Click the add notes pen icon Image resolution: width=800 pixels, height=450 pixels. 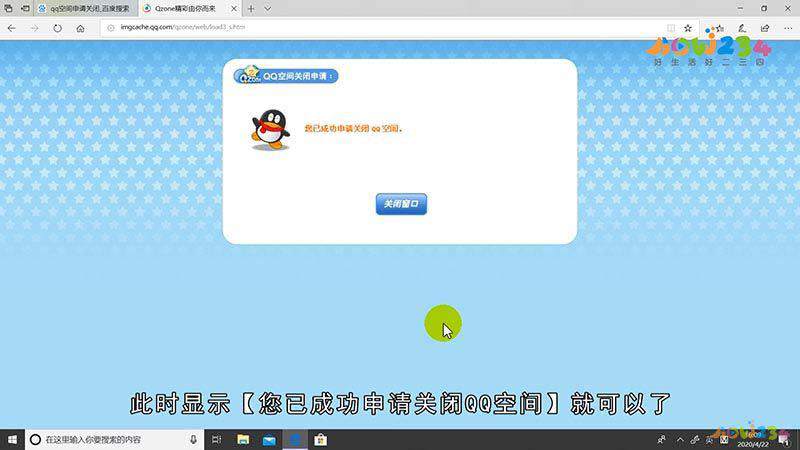click(742, 29)
